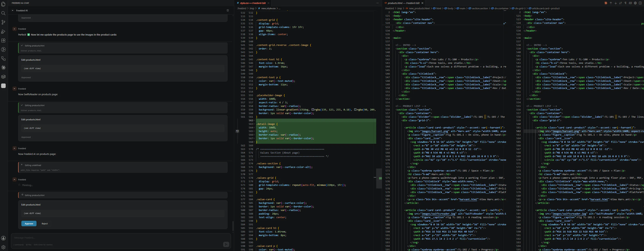The image size is (644, 251).
Task: Toggle whitespace paragraph mark in diff toolbar
Action: click(625, 3)
